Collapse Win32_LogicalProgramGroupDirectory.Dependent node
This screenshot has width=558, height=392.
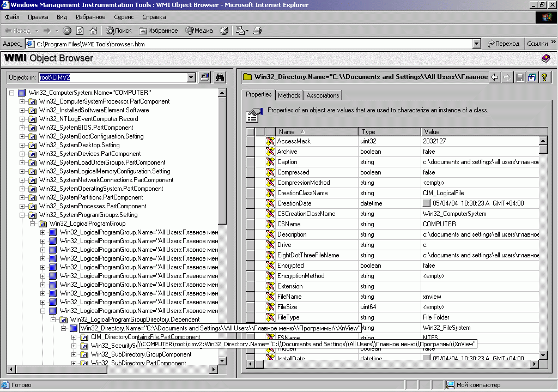coord(53,319)
